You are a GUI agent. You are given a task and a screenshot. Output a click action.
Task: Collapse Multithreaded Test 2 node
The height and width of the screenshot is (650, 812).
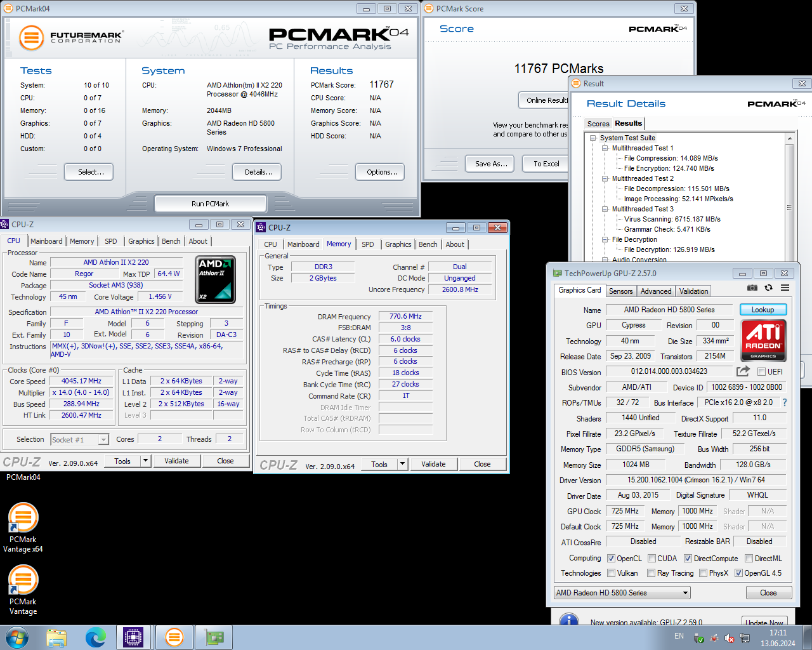[605, 178]
